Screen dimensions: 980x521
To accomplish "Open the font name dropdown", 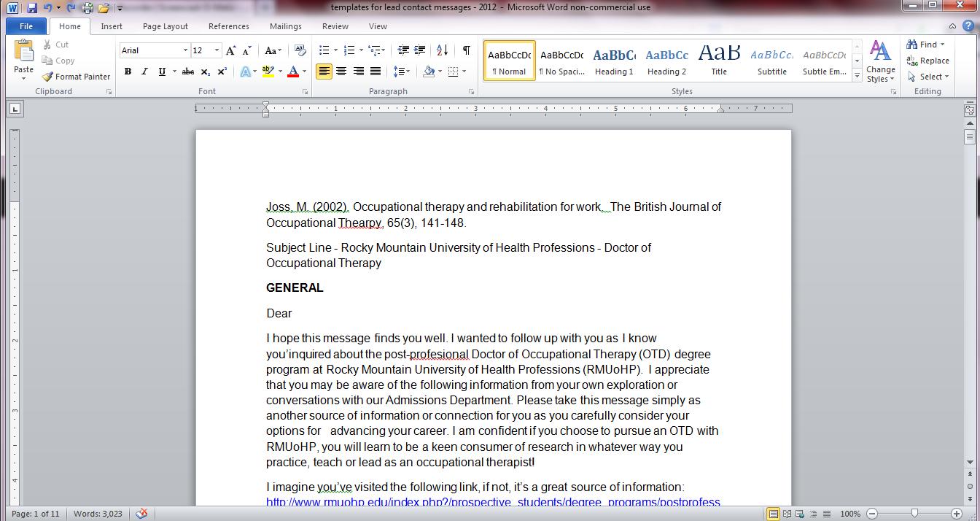I will click(185, 50).
